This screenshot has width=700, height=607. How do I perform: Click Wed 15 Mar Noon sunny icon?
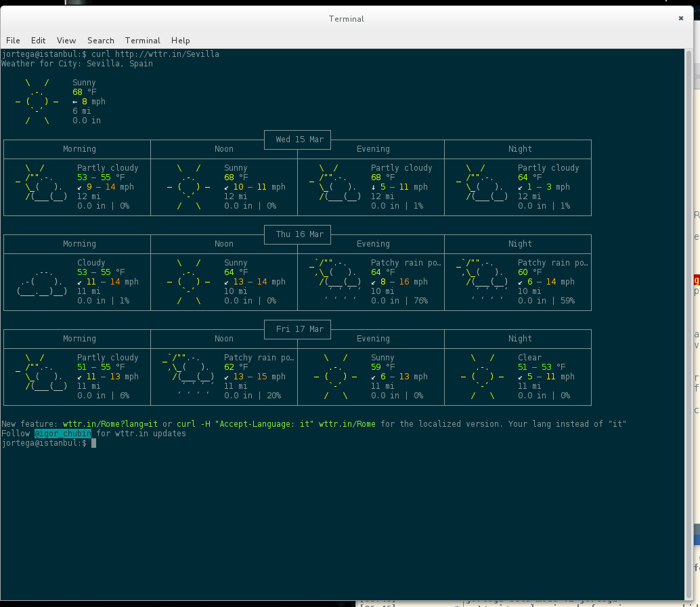(188, 187)
